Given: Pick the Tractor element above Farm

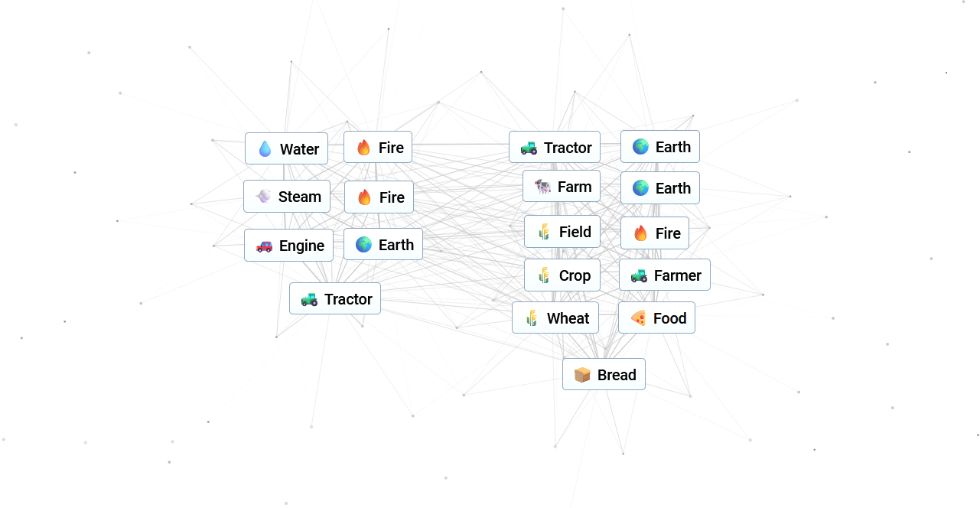Looking at the screenshot, I should tap(555, 148).
